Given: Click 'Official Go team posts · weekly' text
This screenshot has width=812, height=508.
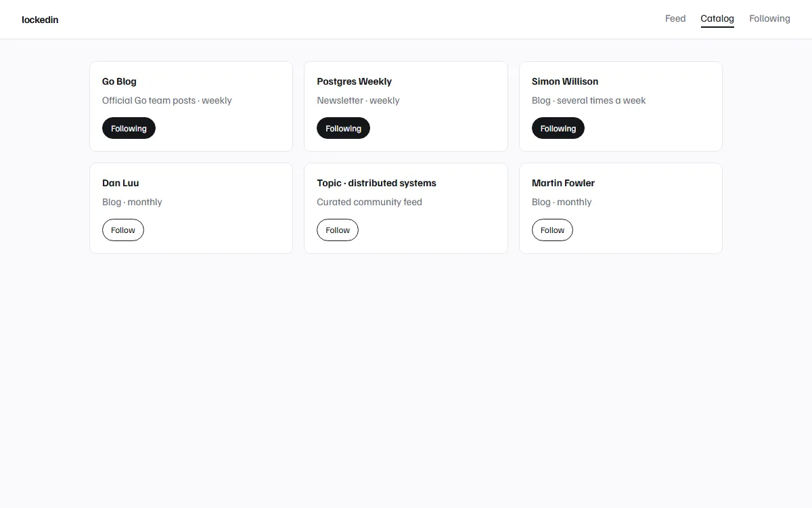Looking at the screenshot, I should point(166,100).
